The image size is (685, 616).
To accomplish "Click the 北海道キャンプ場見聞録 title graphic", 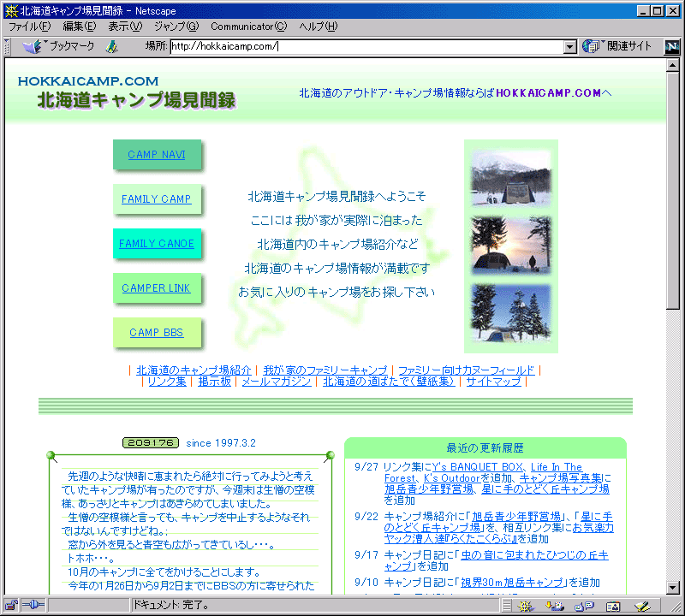I will pyautogui.click(x=136, y=100).
